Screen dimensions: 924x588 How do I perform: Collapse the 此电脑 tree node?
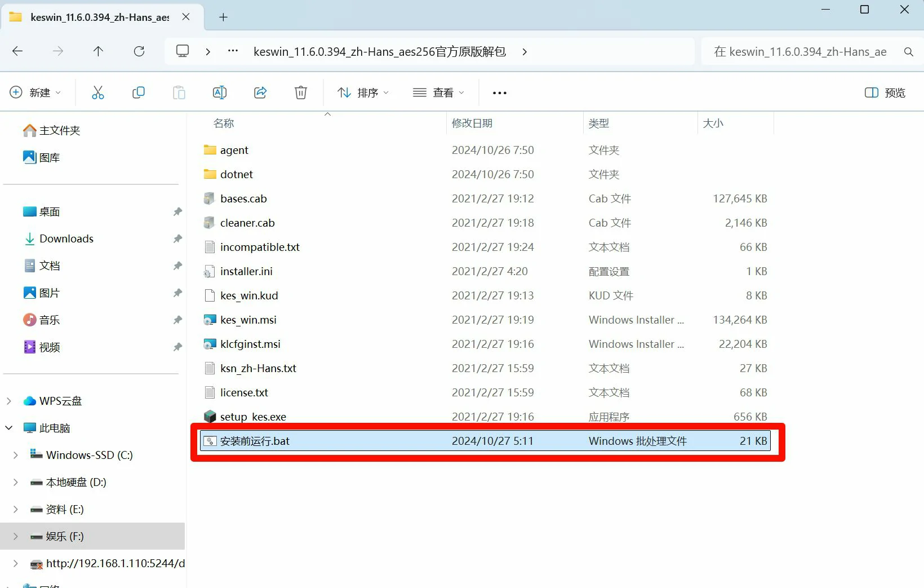[9, 428]
